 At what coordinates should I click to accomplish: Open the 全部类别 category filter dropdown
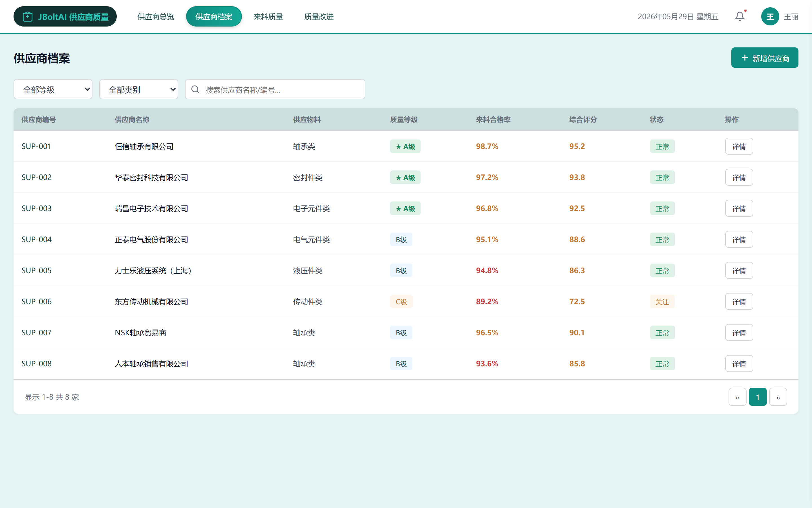click(x=139, y=89)
